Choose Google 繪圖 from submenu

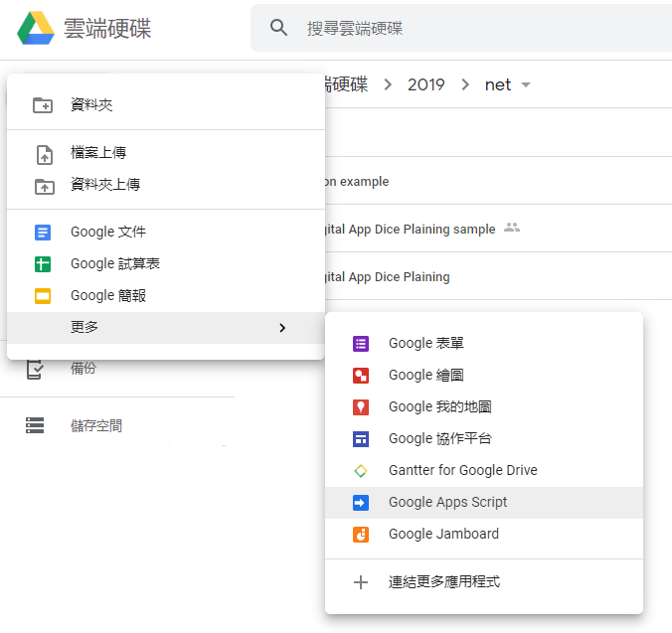484,375
